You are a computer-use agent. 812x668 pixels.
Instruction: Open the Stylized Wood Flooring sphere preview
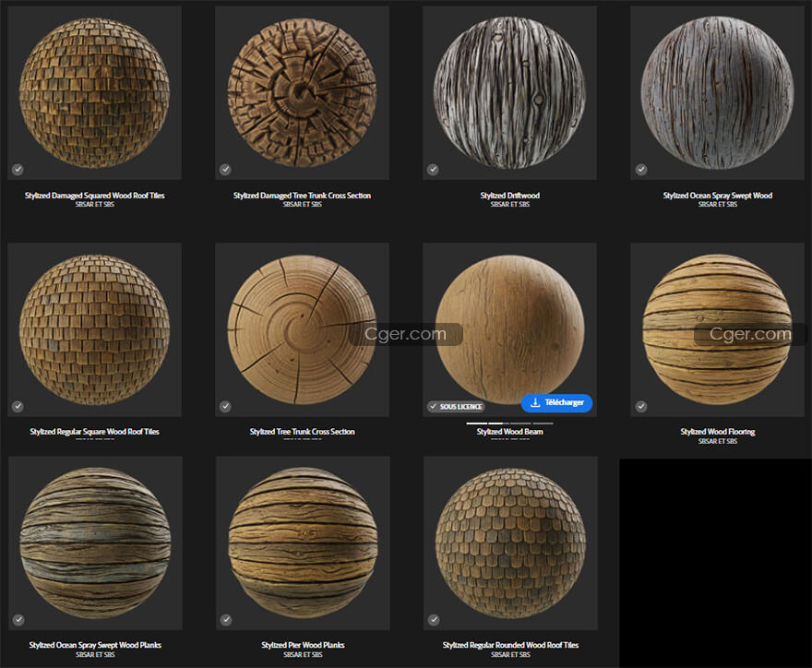[x=717, y=329]
